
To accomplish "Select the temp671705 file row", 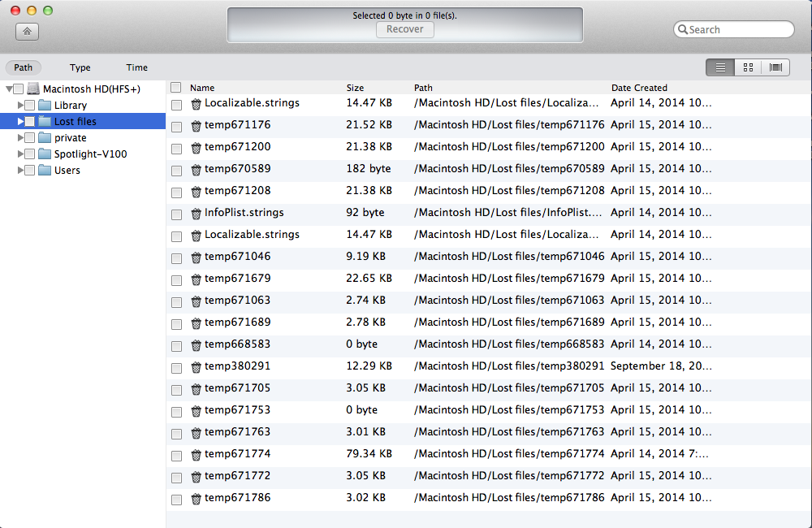I will (489, 388).
